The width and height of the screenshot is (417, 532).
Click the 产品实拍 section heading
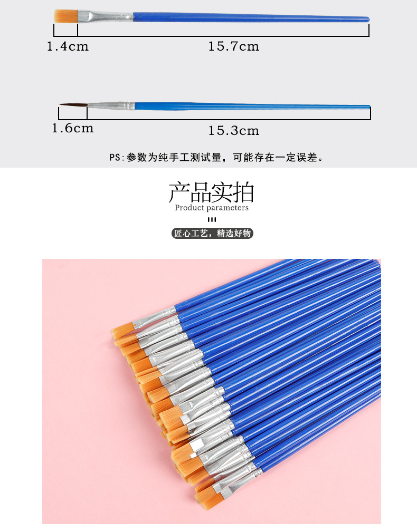(x=211, y=192)
